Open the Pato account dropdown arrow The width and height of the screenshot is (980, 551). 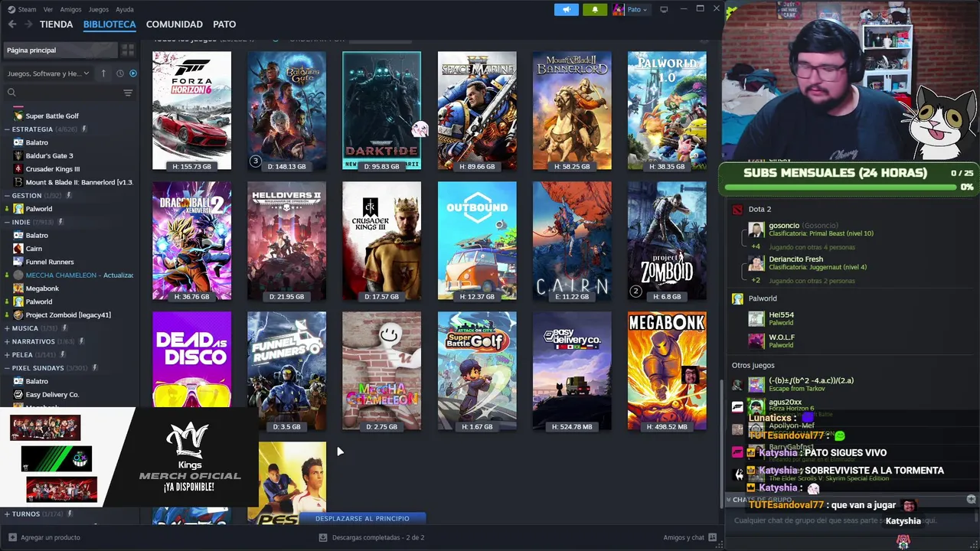pos(645,10)
